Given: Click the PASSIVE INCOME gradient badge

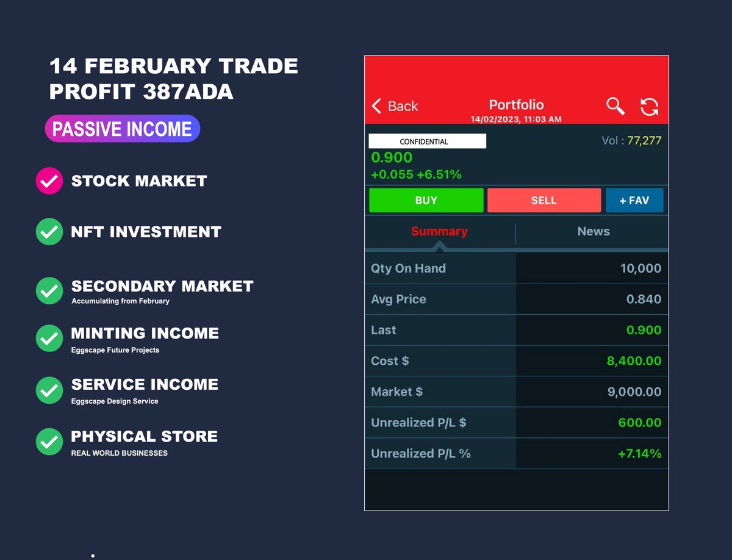Looking at the screenshot, I should pos(123,129).
